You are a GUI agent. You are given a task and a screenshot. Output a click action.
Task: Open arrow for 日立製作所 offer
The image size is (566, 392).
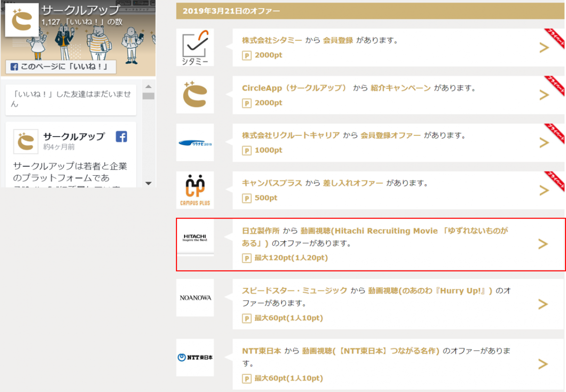[543, 244]
